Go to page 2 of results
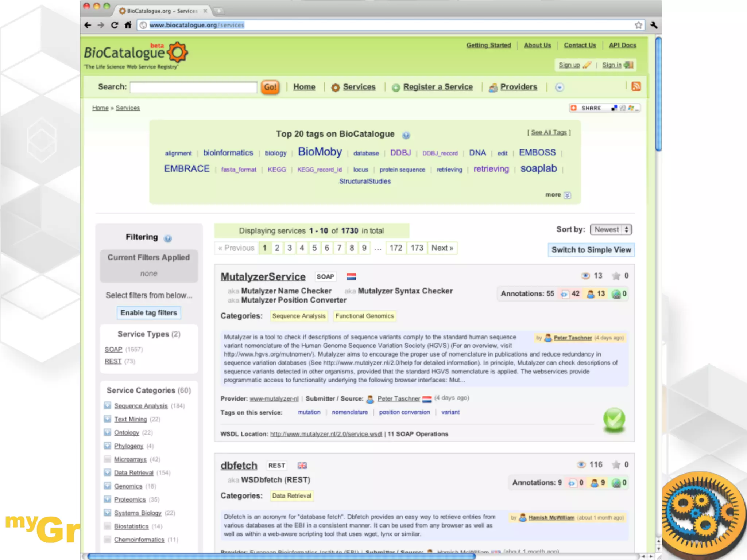This screenshot has width=747, height=560. (277, 248)
